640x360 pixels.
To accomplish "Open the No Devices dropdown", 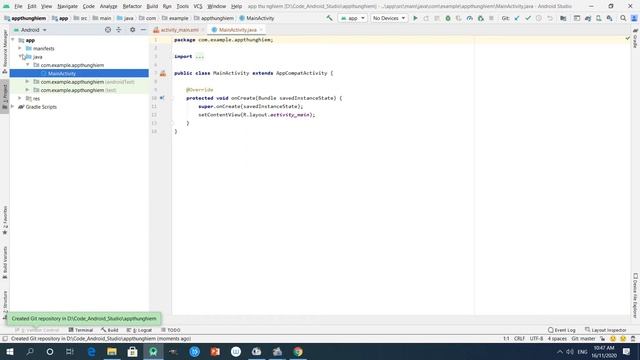I will click(x=389, y=18).
